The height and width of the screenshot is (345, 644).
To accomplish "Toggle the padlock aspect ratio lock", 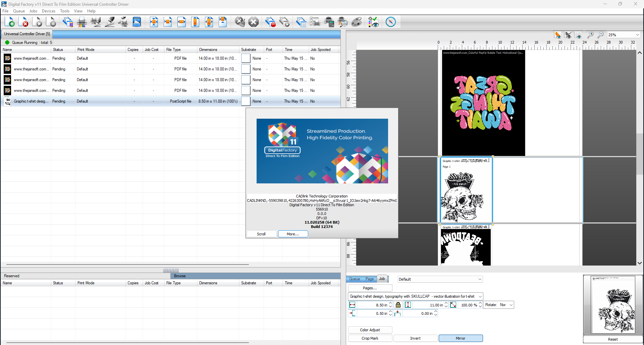I will click(398, 305).
